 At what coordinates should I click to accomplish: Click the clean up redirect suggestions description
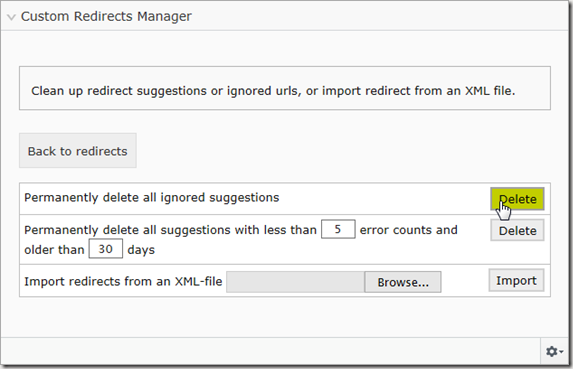coord(273,91)
